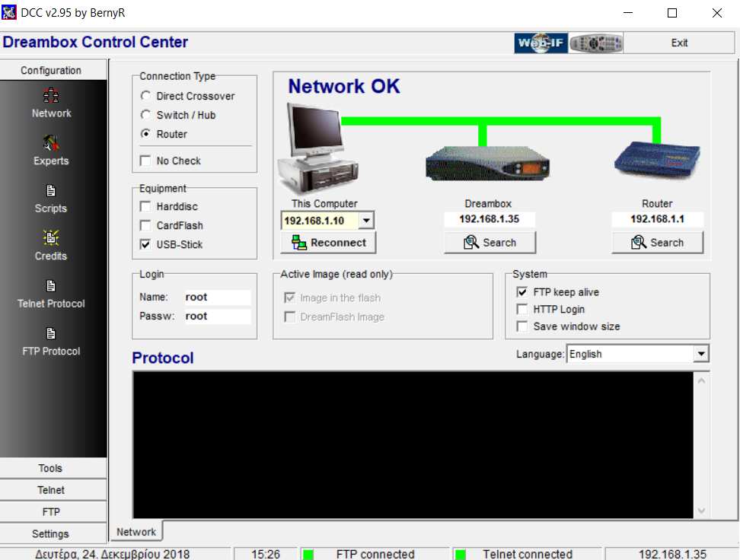
Task: Disable FTP keep alive
Action: pyautogui.click(x=522, y=292)
